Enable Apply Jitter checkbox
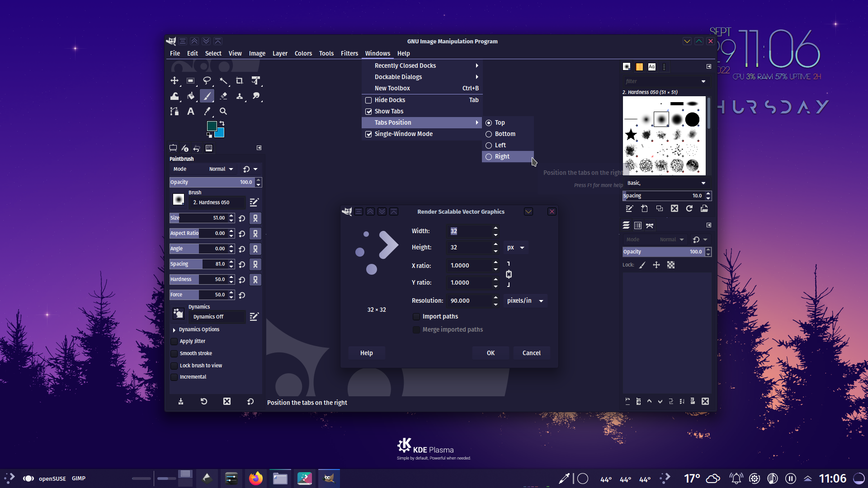This screenshot has height=488, width=868. 174,341
